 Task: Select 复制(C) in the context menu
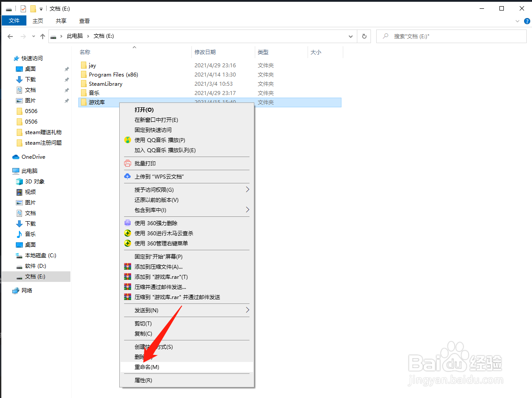(x=187, y=333)
